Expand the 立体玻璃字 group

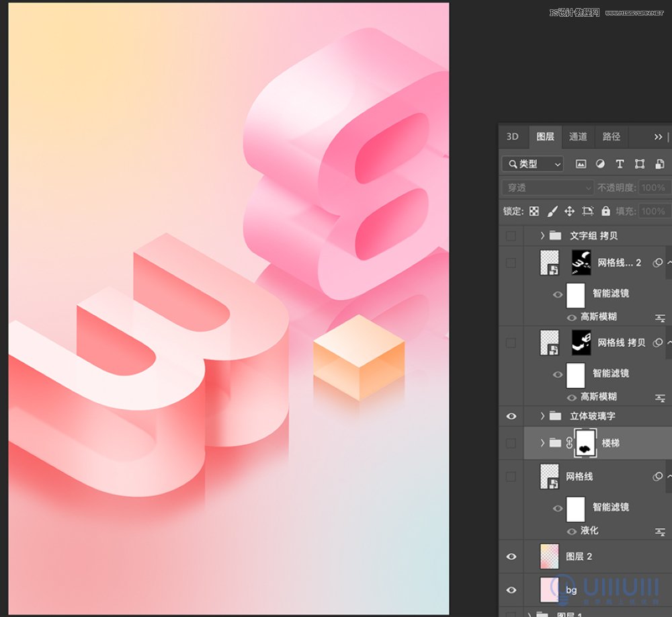click(542, 416)
